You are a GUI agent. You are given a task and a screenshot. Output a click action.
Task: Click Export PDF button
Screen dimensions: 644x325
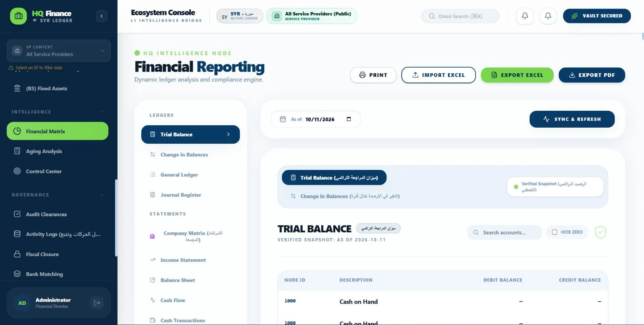[592, 75]
